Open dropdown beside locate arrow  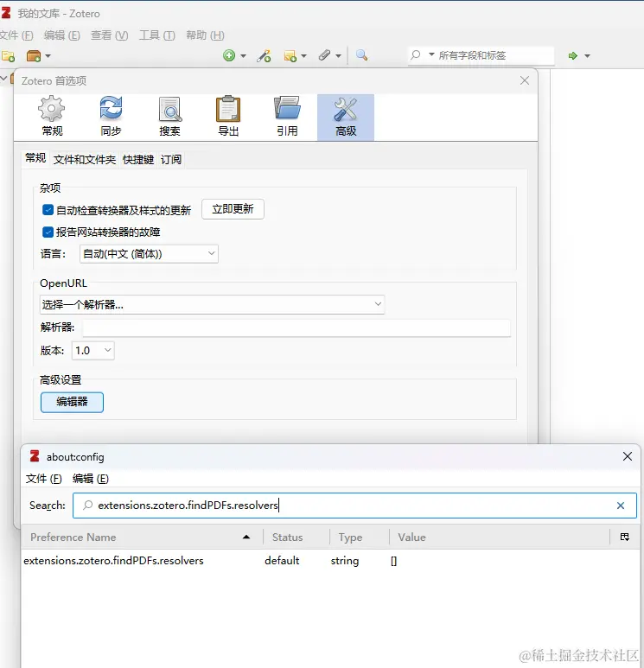coord(587,56)
